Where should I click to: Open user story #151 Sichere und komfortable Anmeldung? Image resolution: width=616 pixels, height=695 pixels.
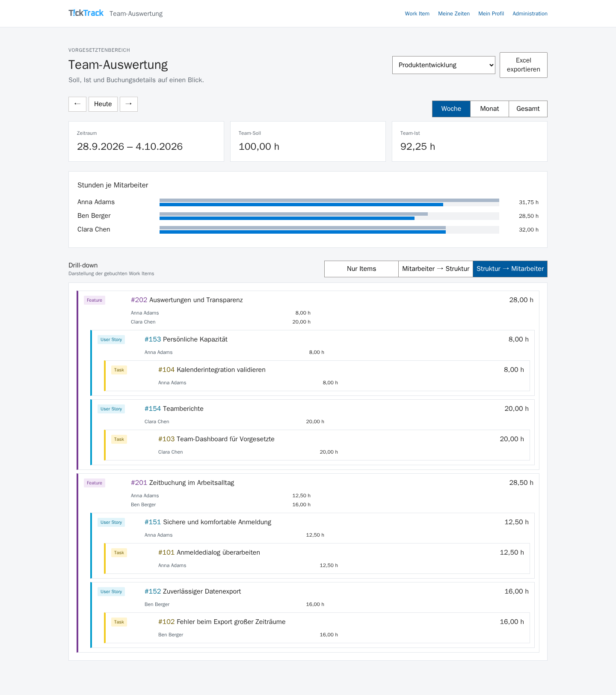click(x=208, y=522)
